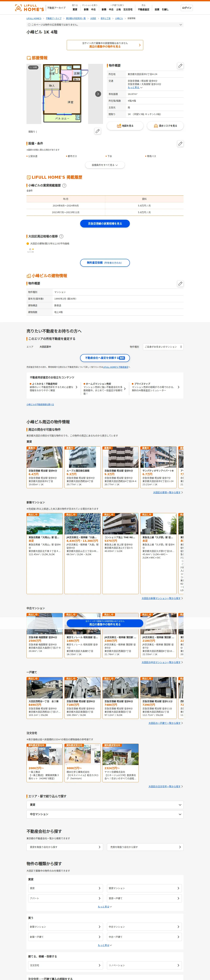
Task: Click the 地図を見る button
Action: (x=125, y=126)
